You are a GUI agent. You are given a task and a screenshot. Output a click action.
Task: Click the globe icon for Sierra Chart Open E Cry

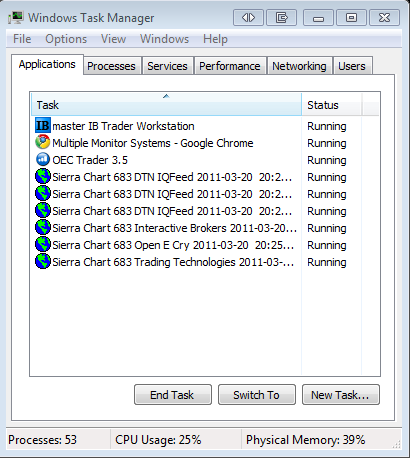[x=43, y=244]
